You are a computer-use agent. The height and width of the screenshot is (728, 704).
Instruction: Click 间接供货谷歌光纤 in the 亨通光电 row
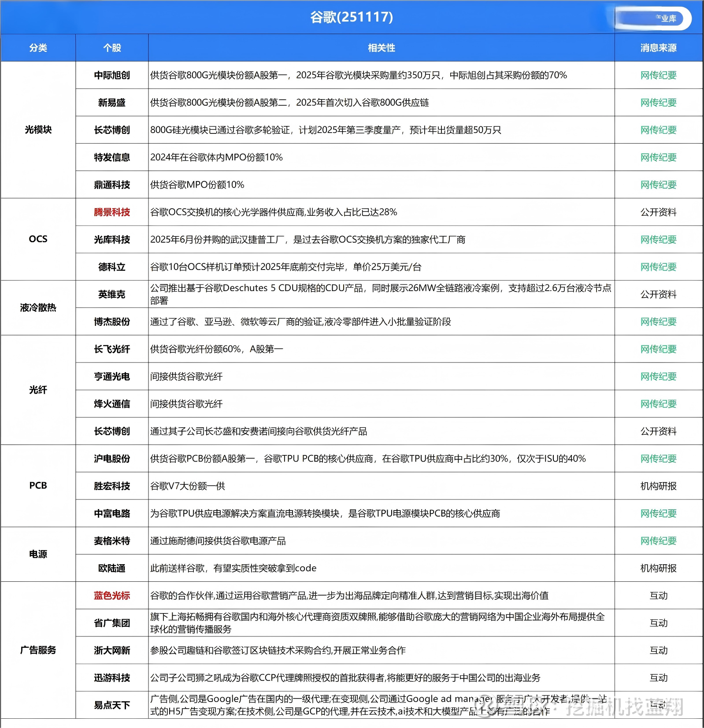click(x=186, y=377)
